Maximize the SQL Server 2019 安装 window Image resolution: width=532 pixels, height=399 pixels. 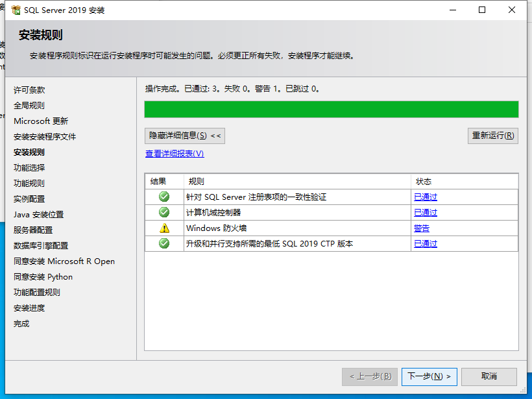482,10
